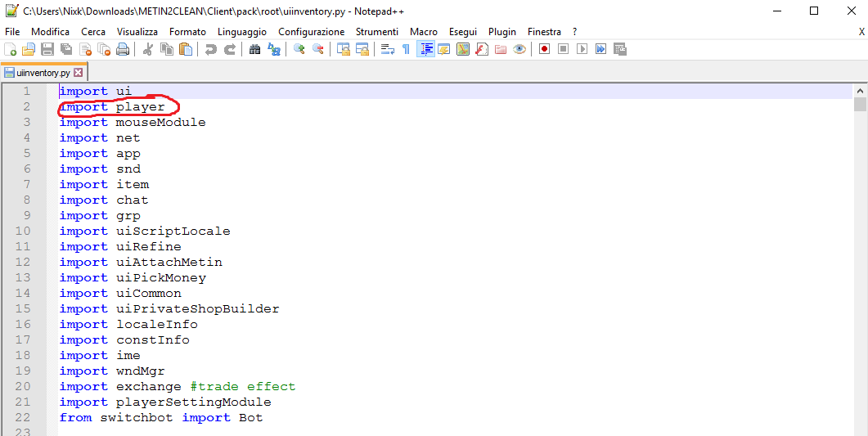Click on 'switchbot' in line 22
Viewport: 868px width, 436px height.
137,417
